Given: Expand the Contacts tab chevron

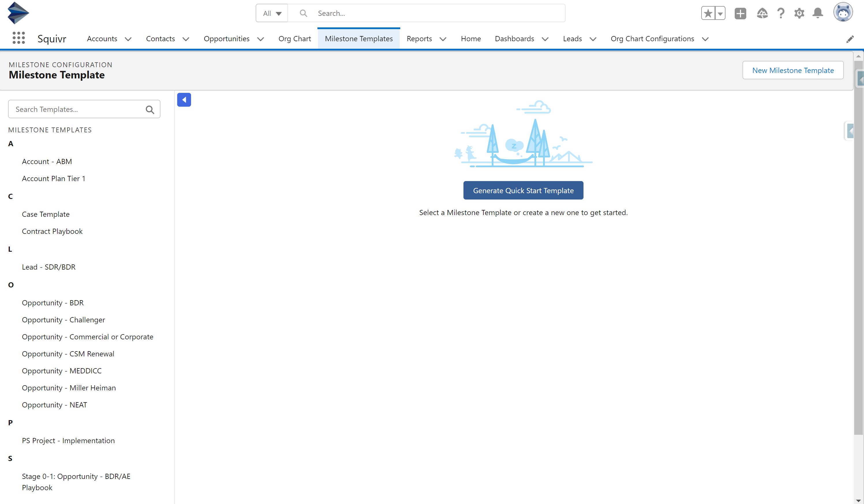Looking at the screenshot, I should [186, 39].
